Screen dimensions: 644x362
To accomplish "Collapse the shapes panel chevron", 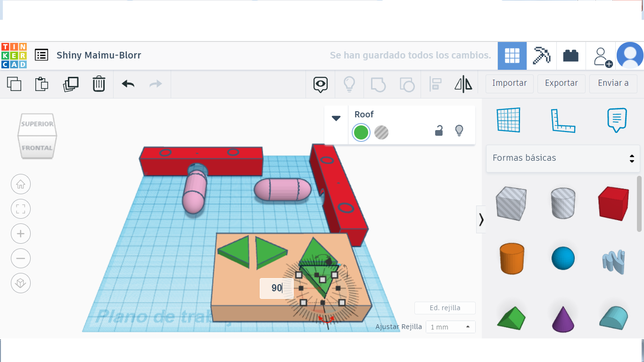I will coord(481,220).
